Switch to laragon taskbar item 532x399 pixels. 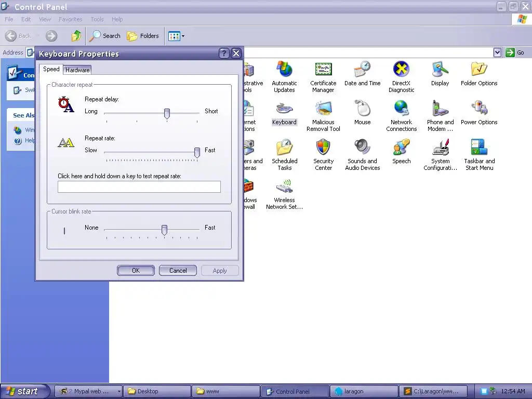coord(364,391)
